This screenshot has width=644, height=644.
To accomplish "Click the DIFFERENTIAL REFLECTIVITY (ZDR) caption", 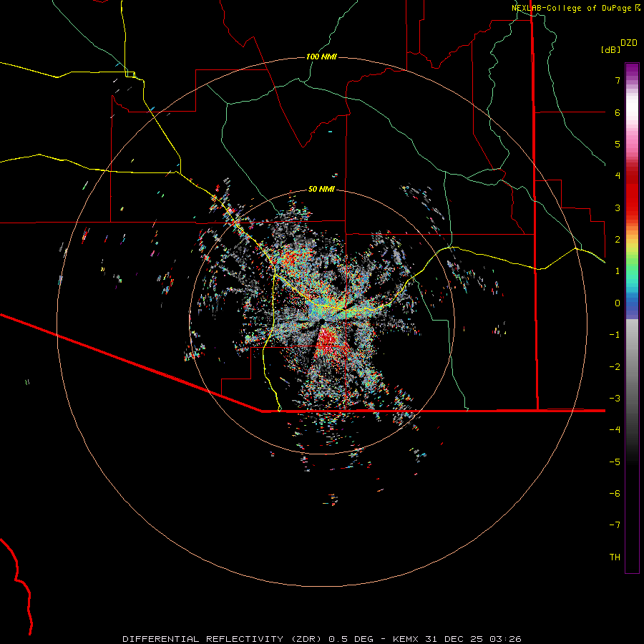I will 223,639.
